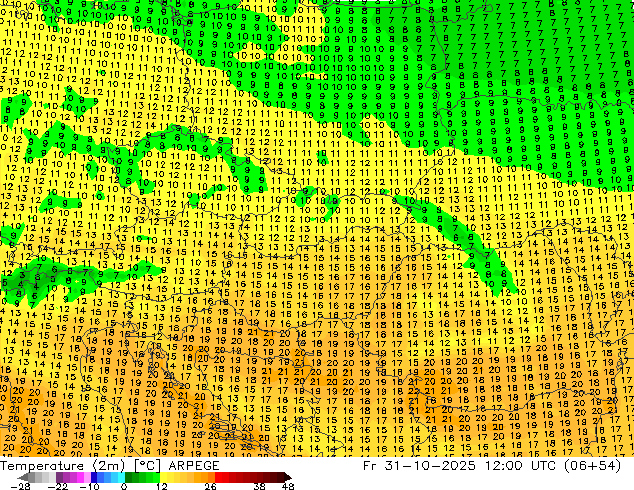Click the dark maroon right arrow end of the legend

pos(287,477)
